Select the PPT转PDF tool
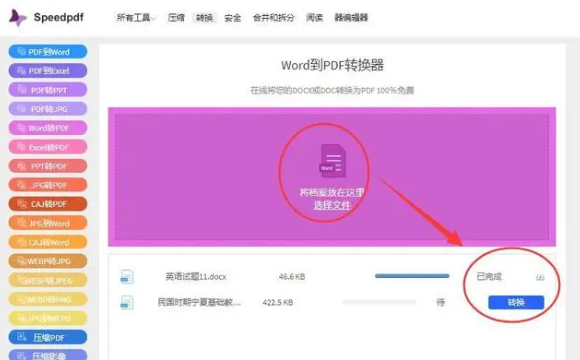 click(48, 166)
